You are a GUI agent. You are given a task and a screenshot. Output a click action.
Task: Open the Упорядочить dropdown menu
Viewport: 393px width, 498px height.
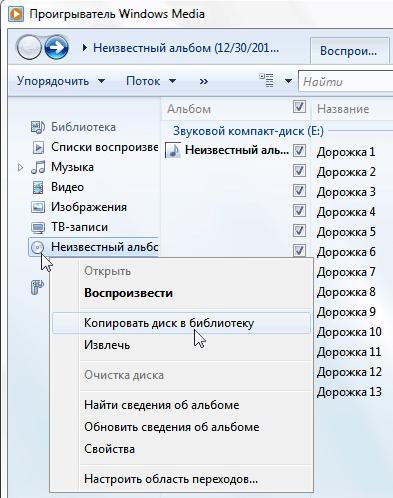pyautogui.click(x=61, y=81)
